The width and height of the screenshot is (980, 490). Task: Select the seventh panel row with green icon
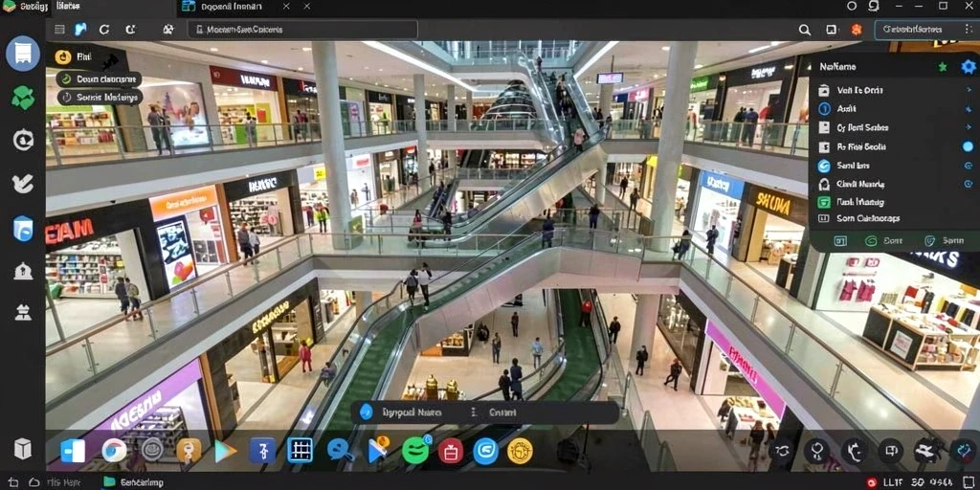pyautogui.click(x=893, y=202)
